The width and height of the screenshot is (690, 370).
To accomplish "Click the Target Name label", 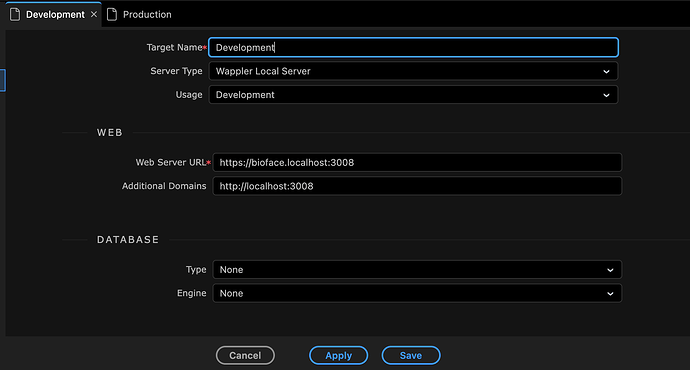I will coord(174,48).
